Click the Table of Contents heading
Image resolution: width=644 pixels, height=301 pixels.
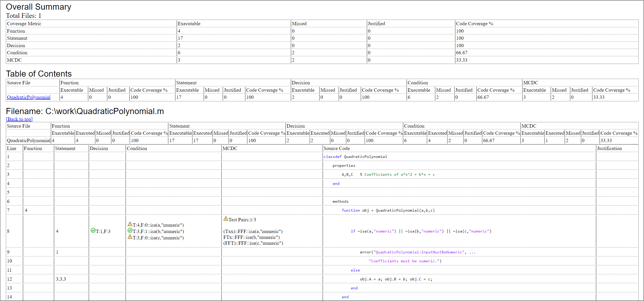(39, 74)
